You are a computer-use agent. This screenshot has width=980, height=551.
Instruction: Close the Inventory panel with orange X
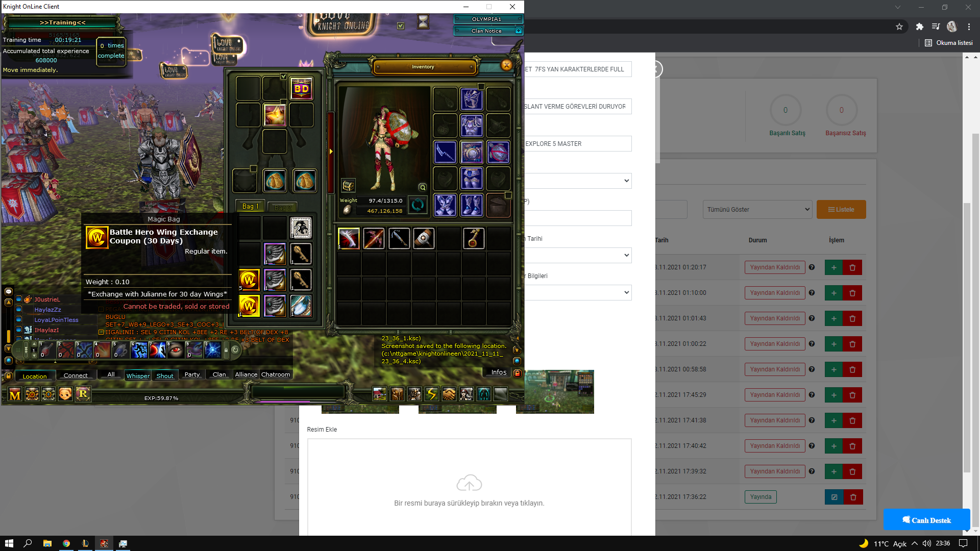tap(506, 65)
